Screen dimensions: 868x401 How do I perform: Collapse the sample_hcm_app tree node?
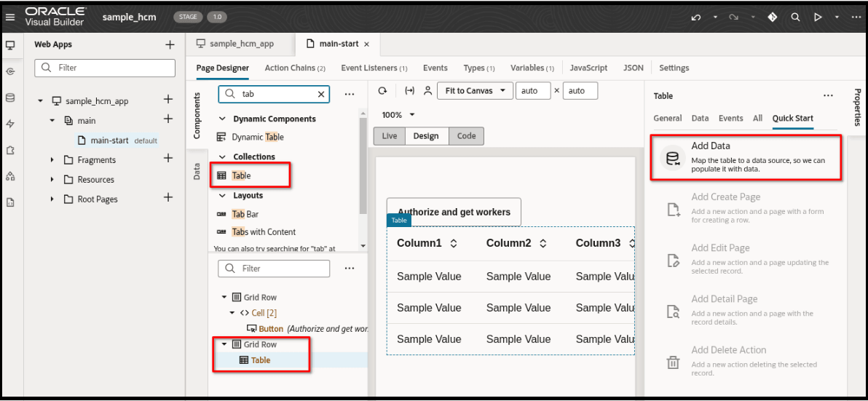click(x=40, y=101)
